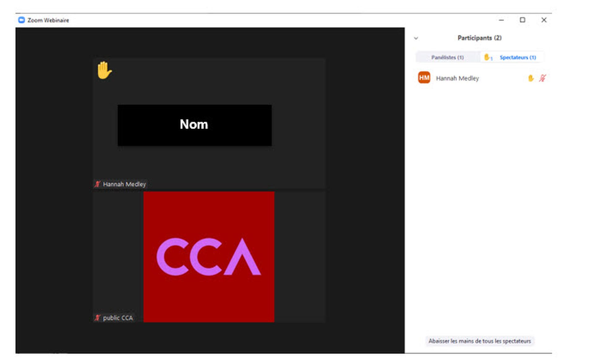
Task: Click the Zoom logo in title bar
Action: [x=21, y=20]
